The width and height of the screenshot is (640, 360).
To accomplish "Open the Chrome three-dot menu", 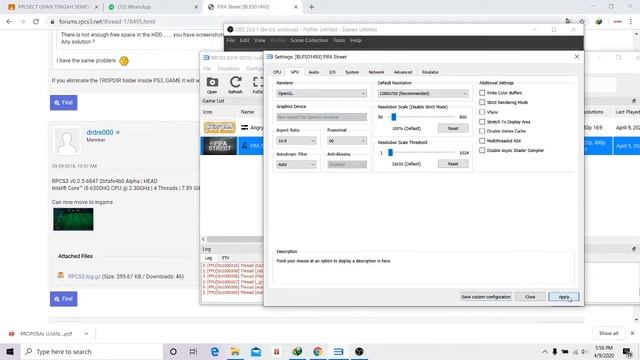I will 631,21.
